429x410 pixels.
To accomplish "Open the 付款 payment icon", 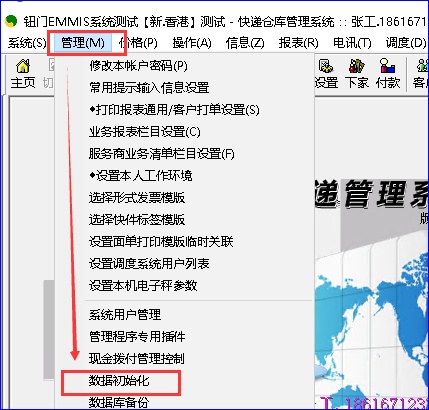I will click(388, 74).
